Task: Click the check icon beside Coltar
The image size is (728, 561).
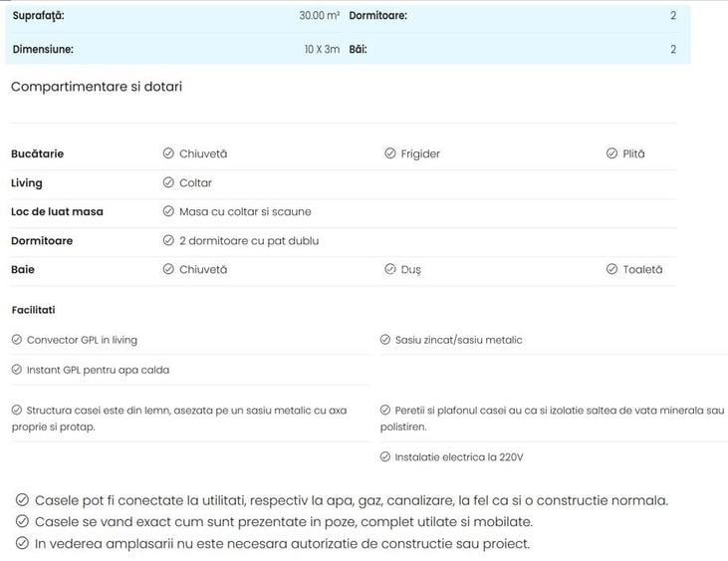Action: click(168, 182)
